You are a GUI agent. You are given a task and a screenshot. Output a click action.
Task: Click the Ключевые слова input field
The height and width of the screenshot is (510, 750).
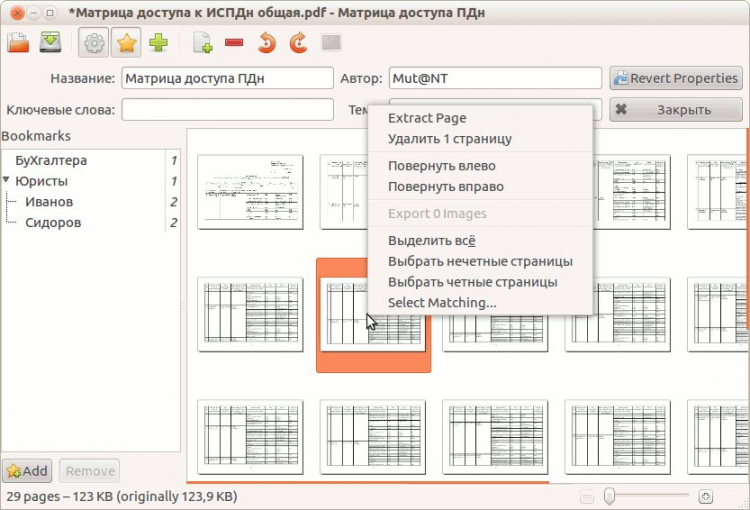tap(227, 110)
